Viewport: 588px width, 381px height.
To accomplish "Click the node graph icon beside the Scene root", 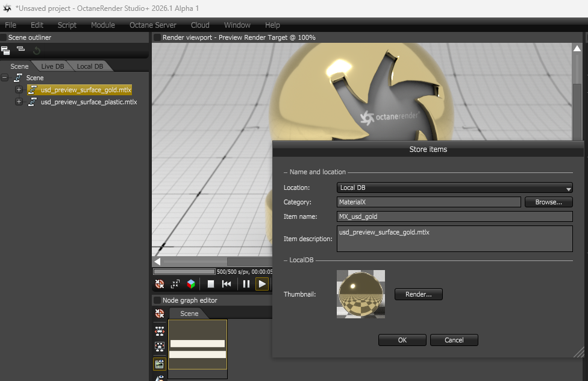I will coord(18,78).
